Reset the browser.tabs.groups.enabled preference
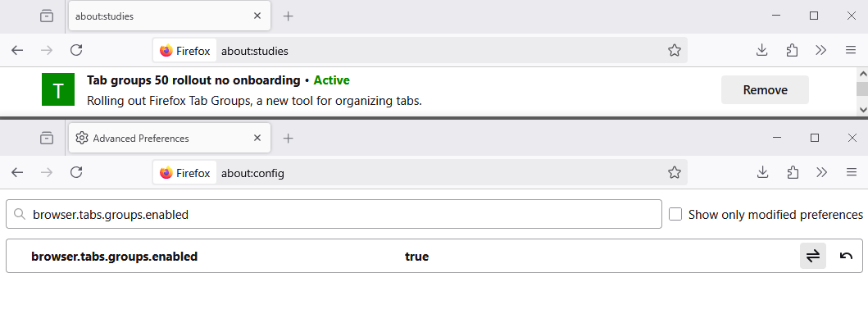 [x=846, y=256]
